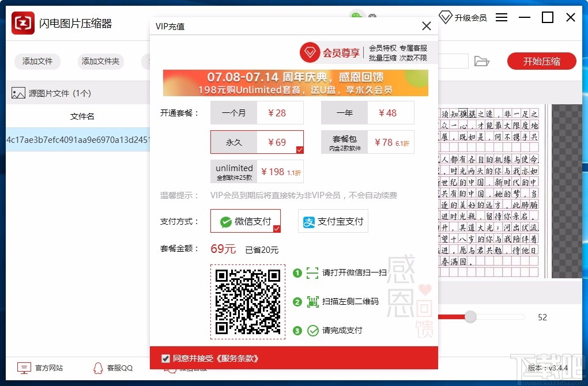Viewport: 588px width, 386px height.
Task: Click the compression slider showing value 52
Action: coord(470,317)
